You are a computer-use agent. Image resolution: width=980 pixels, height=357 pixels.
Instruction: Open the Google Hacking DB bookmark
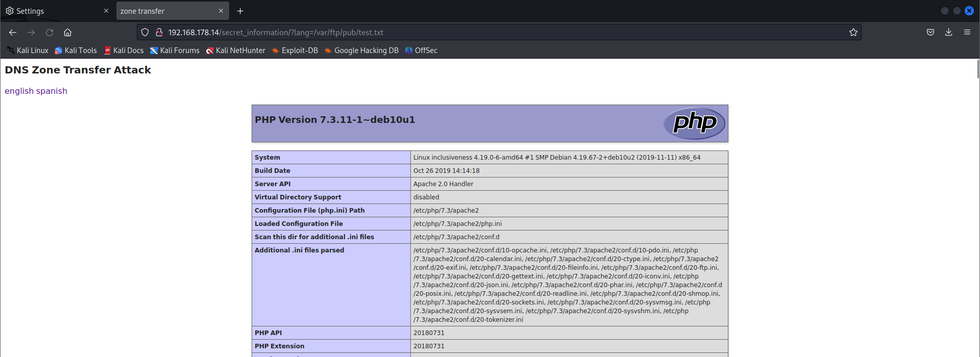pos(361,50)
